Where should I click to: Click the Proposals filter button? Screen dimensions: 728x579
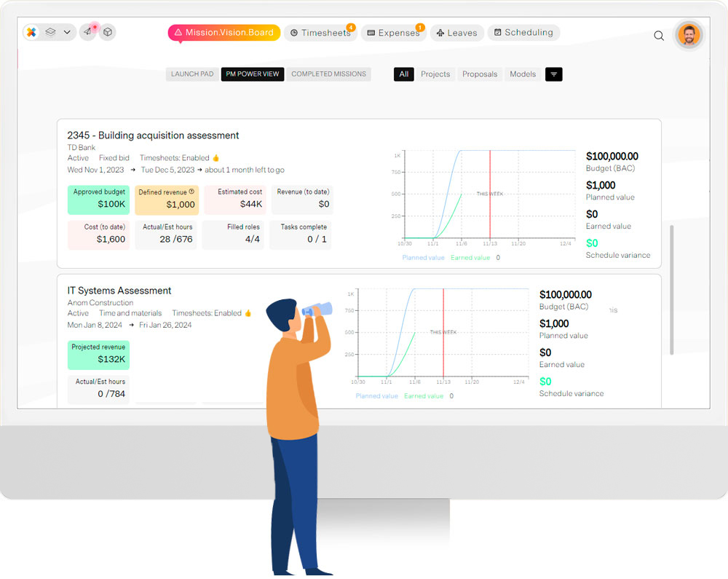tap(480, 74)
